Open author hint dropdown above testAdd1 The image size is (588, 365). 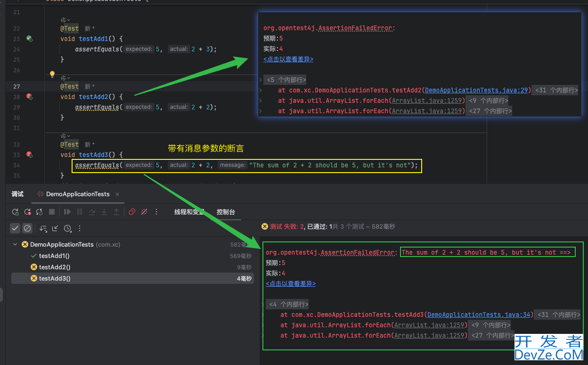tap(65, 20)
